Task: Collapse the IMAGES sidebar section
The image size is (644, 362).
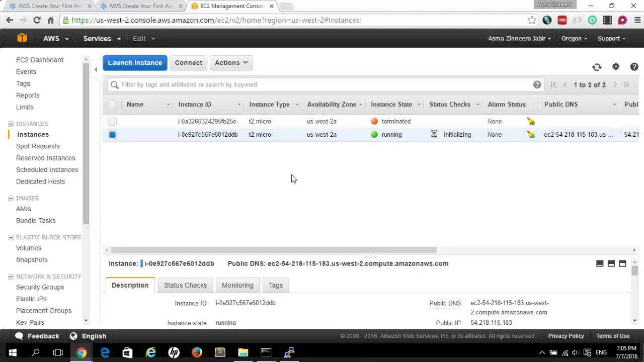Action: click(11, 198)
